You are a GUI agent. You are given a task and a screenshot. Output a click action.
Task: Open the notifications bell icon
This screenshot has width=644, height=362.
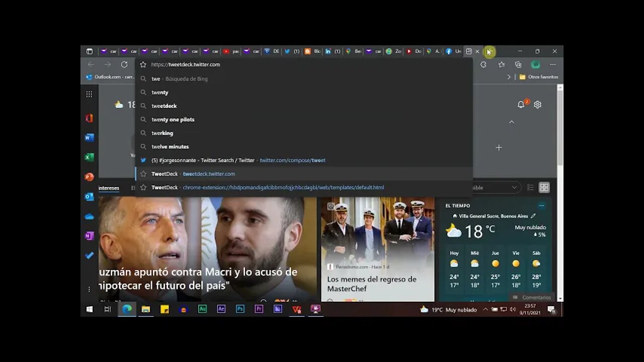click(521, 105)
